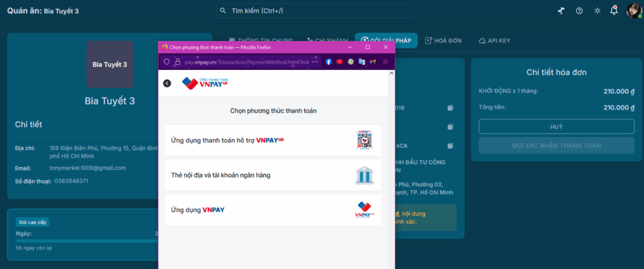Click the days remaining progress bar
Viewport: 644px width, 269px height.
(x=87, y=241)
